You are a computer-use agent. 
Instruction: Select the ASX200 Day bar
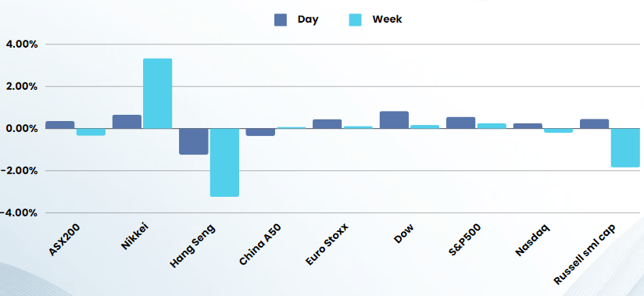60,125
